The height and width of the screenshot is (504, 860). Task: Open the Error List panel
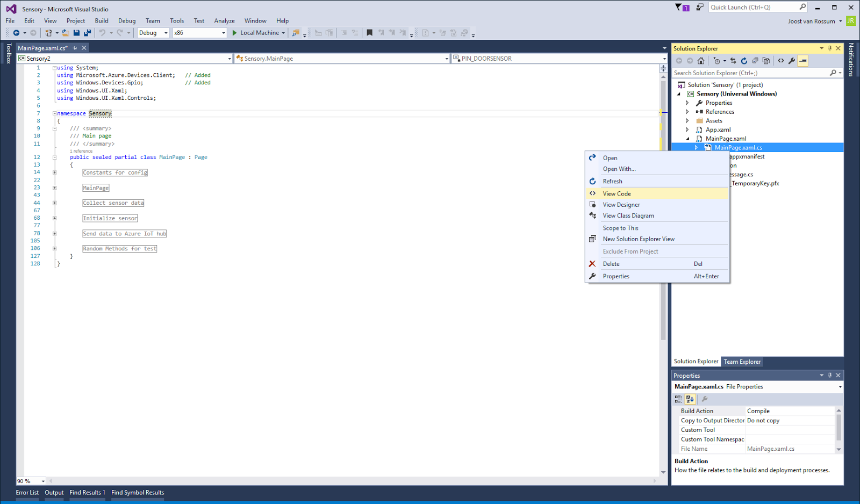27,492
